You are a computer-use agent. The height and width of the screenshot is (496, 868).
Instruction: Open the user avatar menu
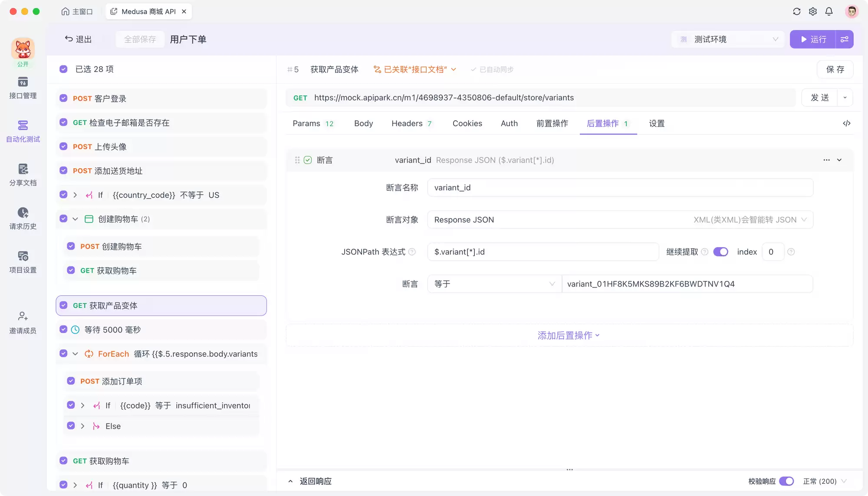click(x=852, y=11)
